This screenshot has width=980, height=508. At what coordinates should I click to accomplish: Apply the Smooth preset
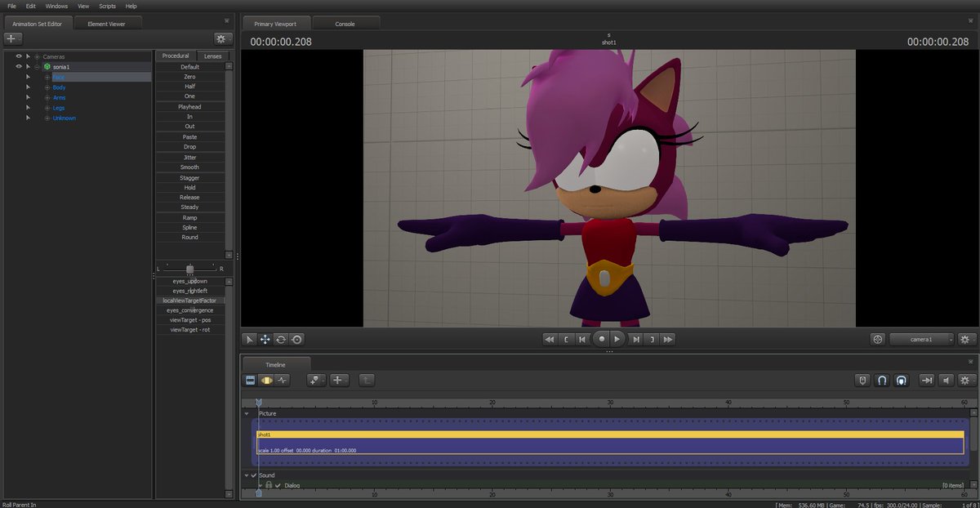190,167
